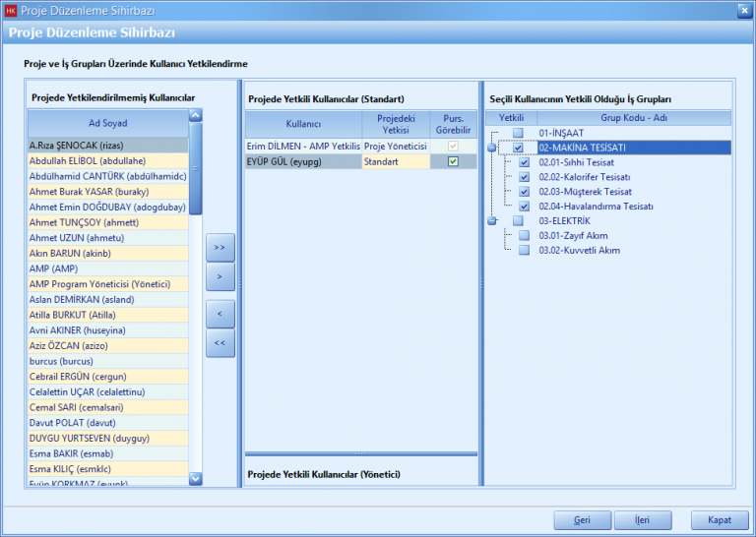Click the HK application icon in title bar
Viewport: 756px width, 537px height.
point(11,11)
